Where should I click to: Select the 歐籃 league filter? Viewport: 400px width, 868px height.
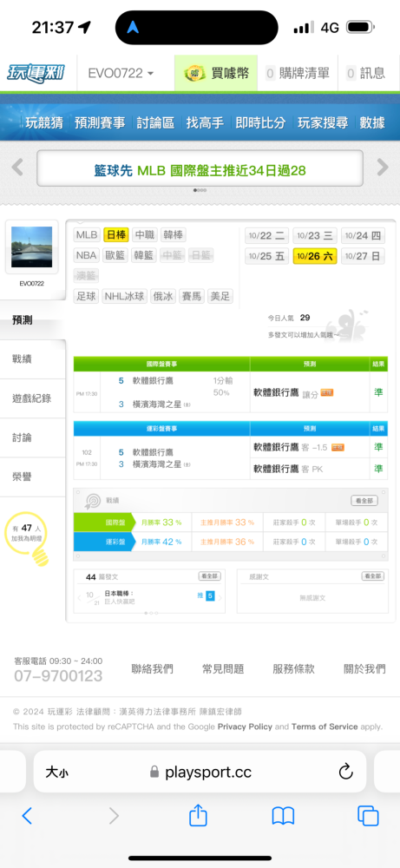(x=115, y=256)
